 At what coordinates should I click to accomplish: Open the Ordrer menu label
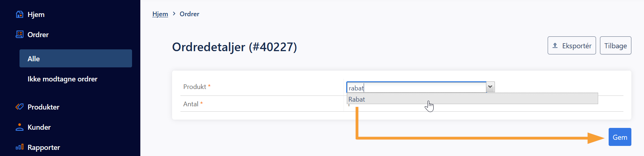coord(38,35)
